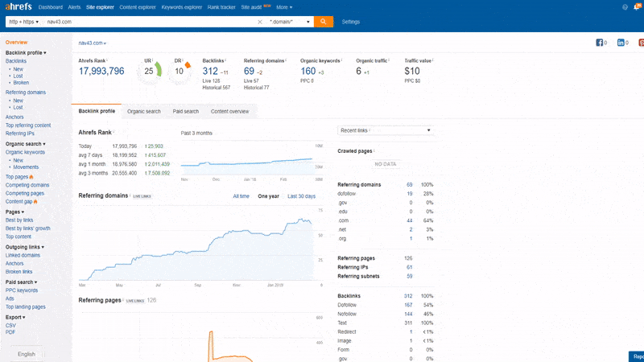
Task: Select the Last 30 days range option
Action: tap(301, 196)
